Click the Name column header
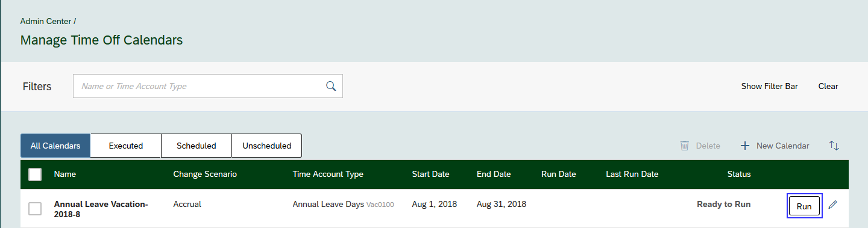Image resolution: width=868 pixels, height=228 pixels. coord(65,174)
